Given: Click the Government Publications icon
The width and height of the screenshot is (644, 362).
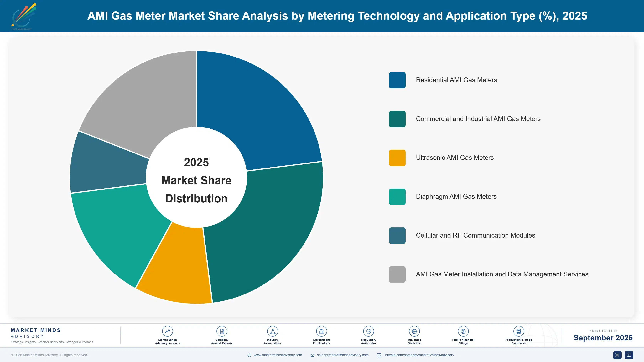Looking at the screenshot, I should pyautogui.click(x=321, y=331).
